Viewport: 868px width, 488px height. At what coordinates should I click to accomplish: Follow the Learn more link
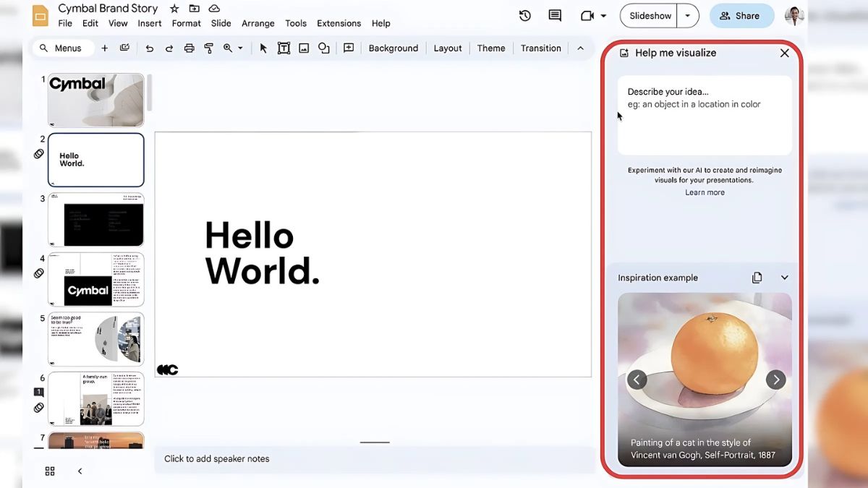[x=705, y=192]
